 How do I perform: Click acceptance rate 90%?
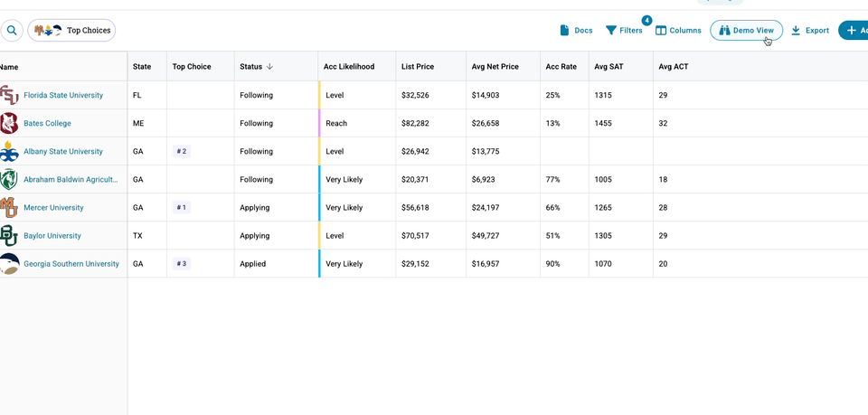click(x=553, y=264)
